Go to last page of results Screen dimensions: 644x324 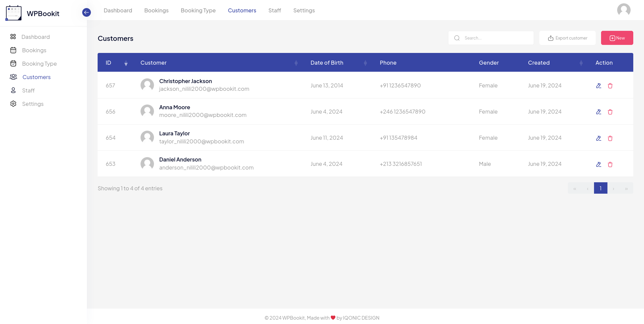[x=626, y=188]
